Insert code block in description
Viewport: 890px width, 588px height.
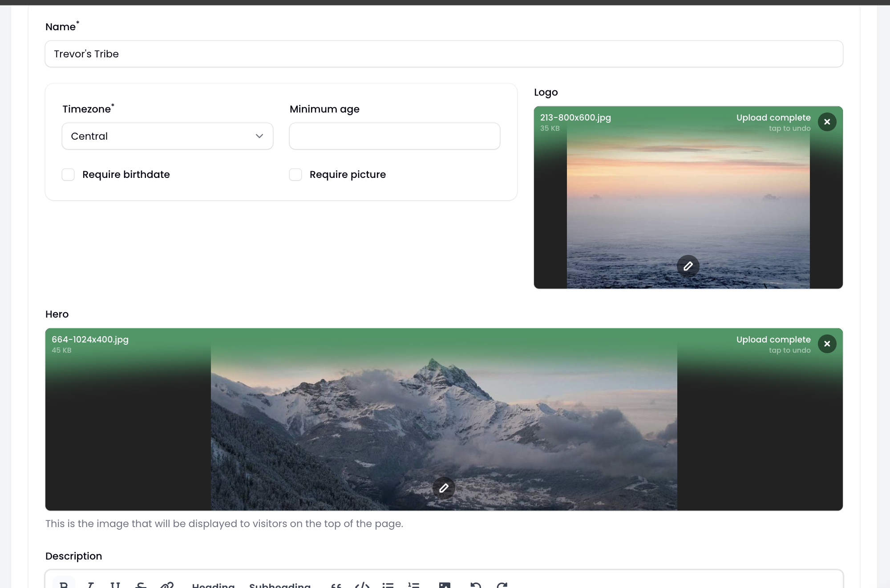coord(362,584)
